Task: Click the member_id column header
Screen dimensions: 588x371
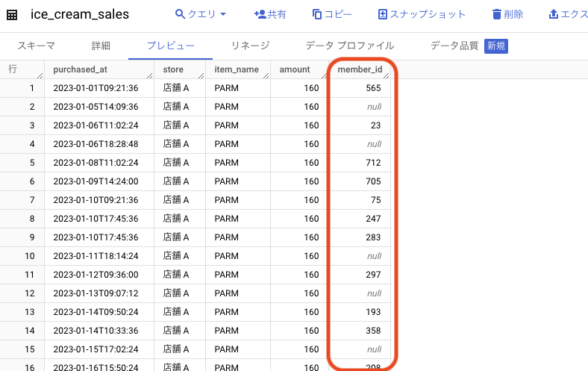Action: (x=360, y=69)
